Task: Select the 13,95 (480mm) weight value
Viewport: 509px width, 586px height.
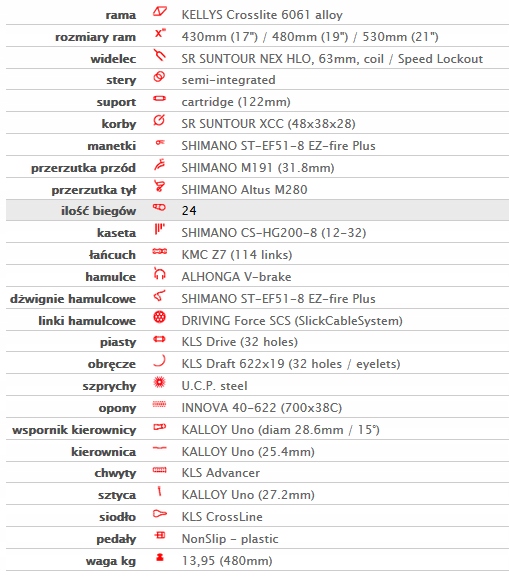Action: pyautogui.click(x=227, y=561)
